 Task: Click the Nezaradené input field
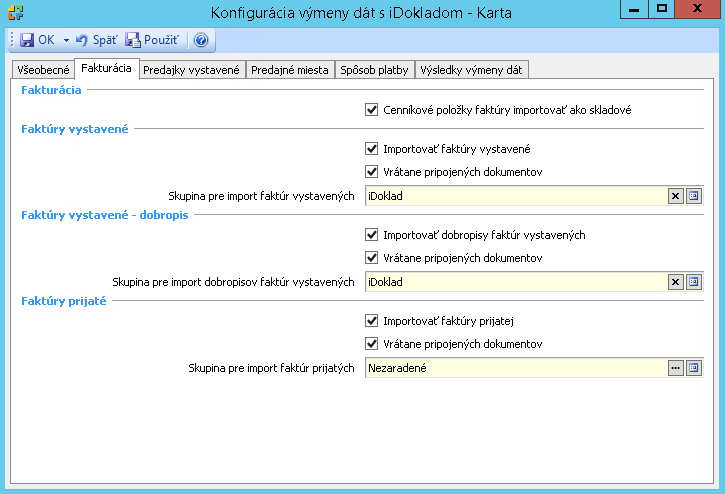[515, 368]
